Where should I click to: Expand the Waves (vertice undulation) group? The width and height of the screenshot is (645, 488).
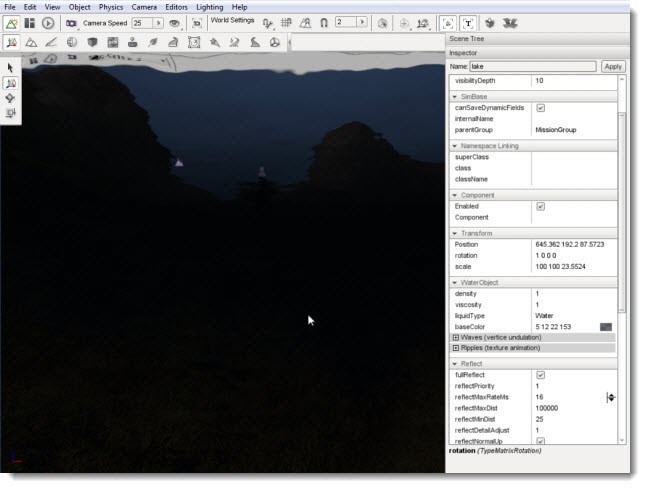[456, 337]
